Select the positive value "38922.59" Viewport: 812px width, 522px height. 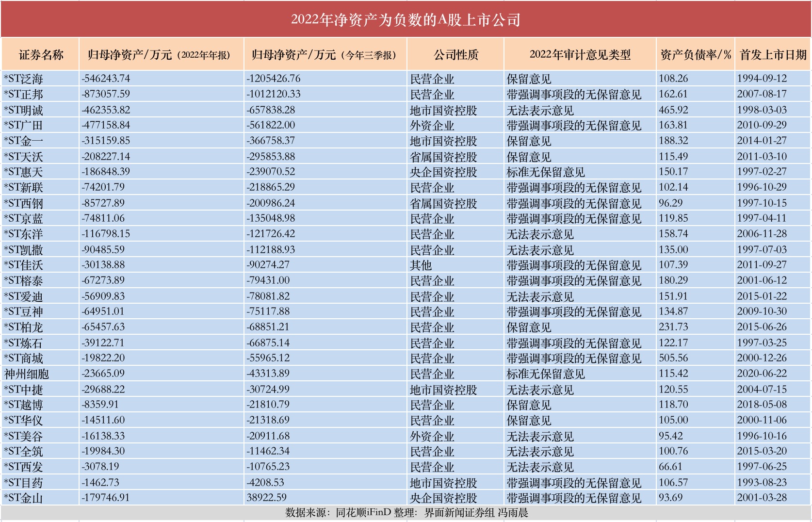pyautogui.click(x=267, y=498)
